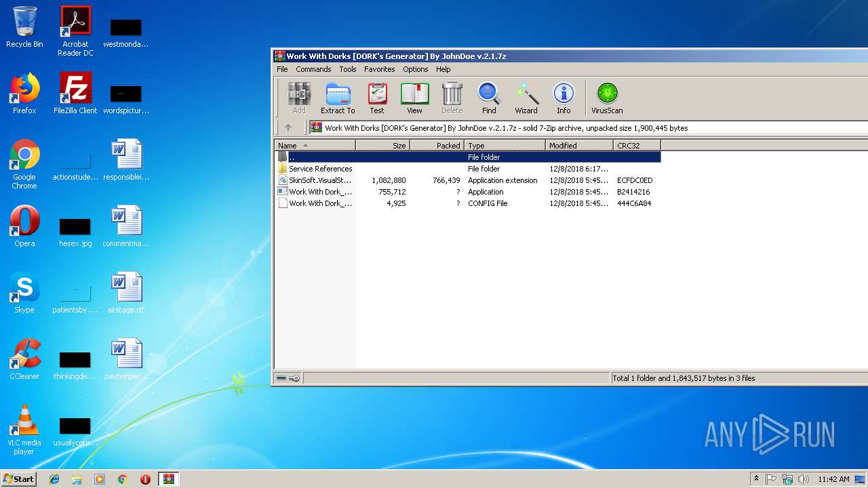Viewport: 868px width, 488px height.
Task: Select the Work With Dork Application file
Action: pos(468,192)
